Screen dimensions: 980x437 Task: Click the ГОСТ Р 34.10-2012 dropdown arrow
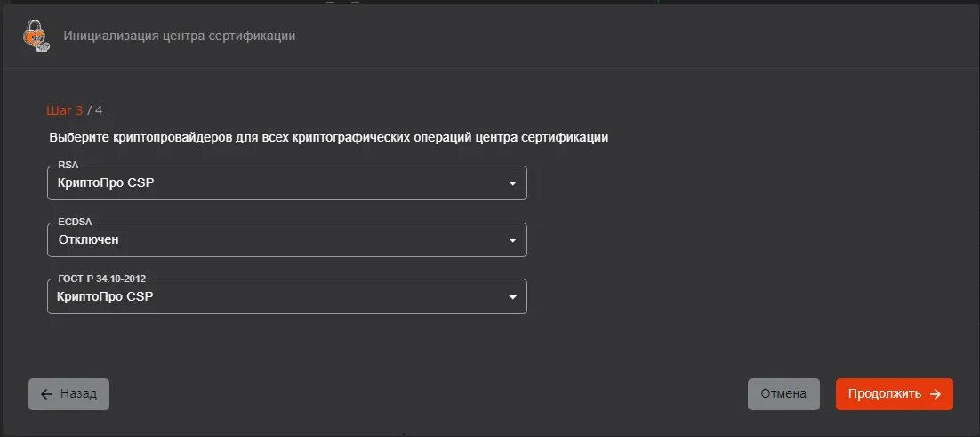[x=512, y=297]
